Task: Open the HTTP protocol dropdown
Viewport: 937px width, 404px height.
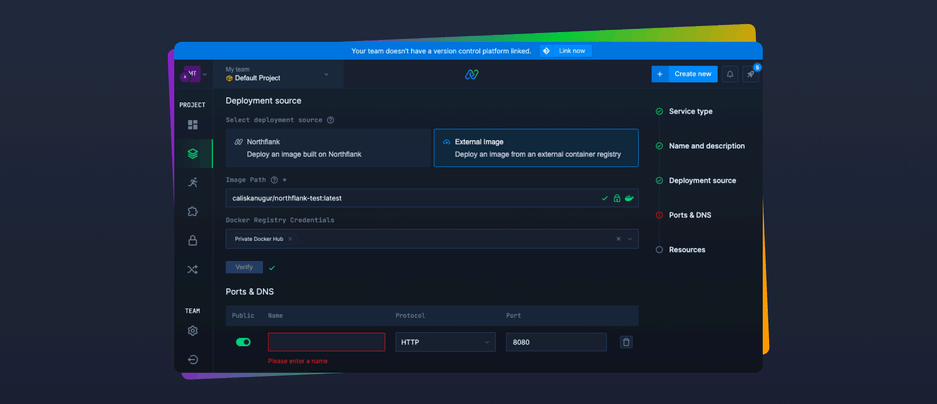Action: [x=445, y=342]
